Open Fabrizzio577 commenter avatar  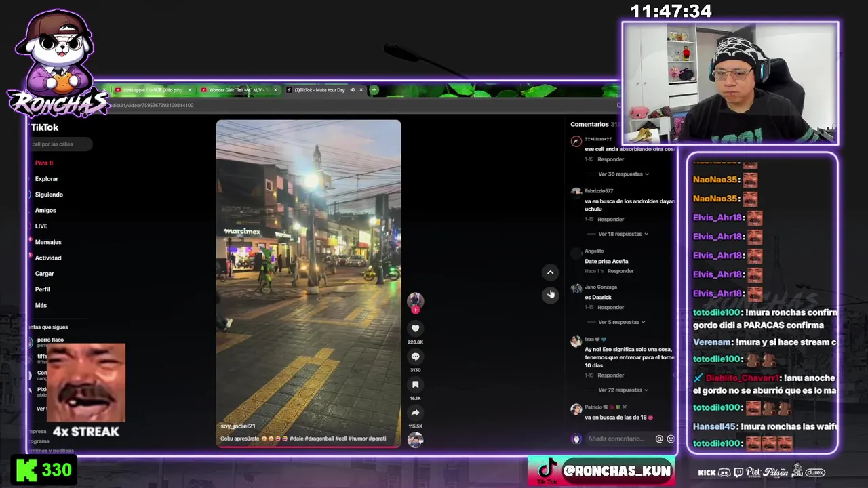click(x=576, y=192)
